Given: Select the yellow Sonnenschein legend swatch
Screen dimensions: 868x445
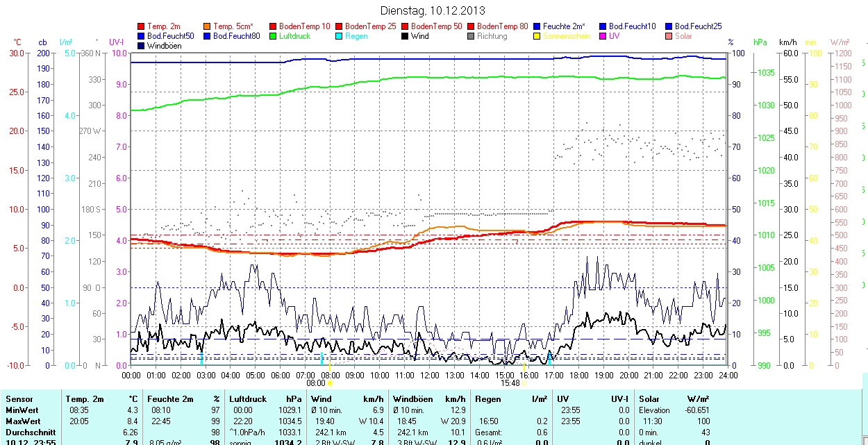Looking at the screenshot, I should click(538, 36).
